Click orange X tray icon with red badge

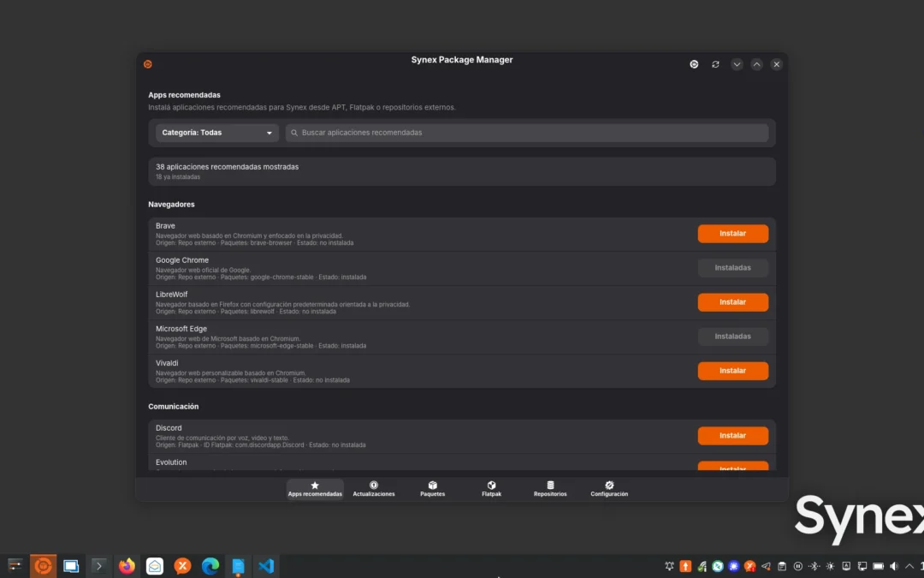pos(749,566)
